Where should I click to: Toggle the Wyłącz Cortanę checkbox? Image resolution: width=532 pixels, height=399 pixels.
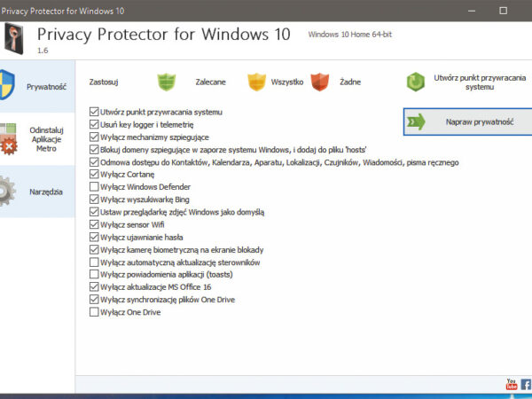[94, 175]
